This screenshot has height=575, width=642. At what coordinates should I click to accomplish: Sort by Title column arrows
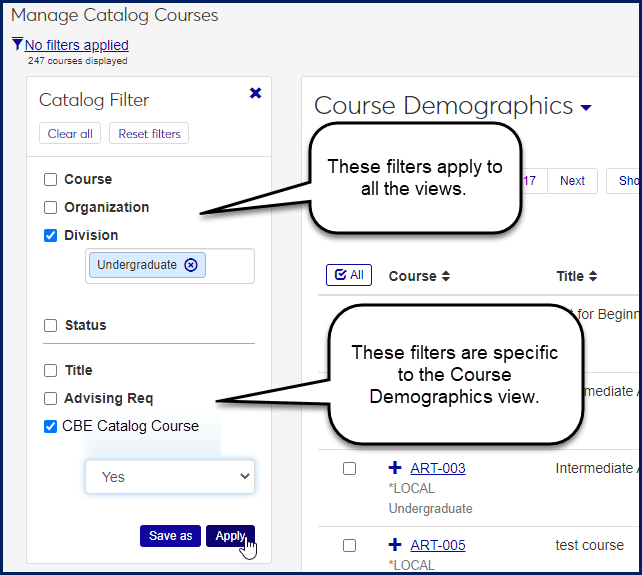593,276
